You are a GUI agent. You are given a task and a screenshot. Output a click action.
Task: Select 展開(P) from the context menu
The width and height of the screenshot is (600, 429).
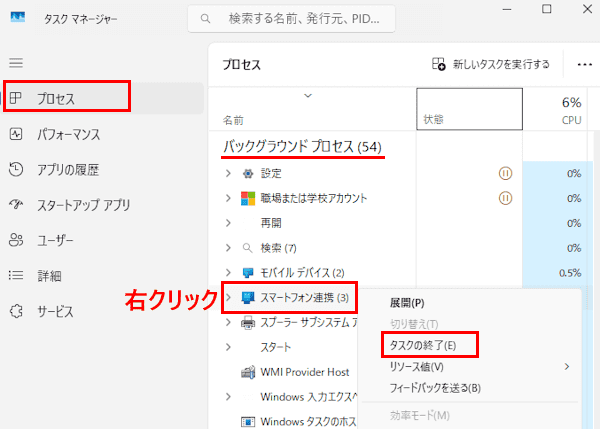click(x=407, y=302)
